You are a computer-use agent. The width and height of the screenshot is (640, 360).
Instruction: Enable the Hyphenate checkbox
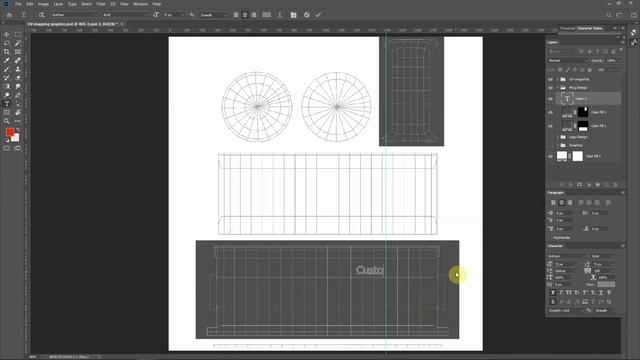coord(551,238)
